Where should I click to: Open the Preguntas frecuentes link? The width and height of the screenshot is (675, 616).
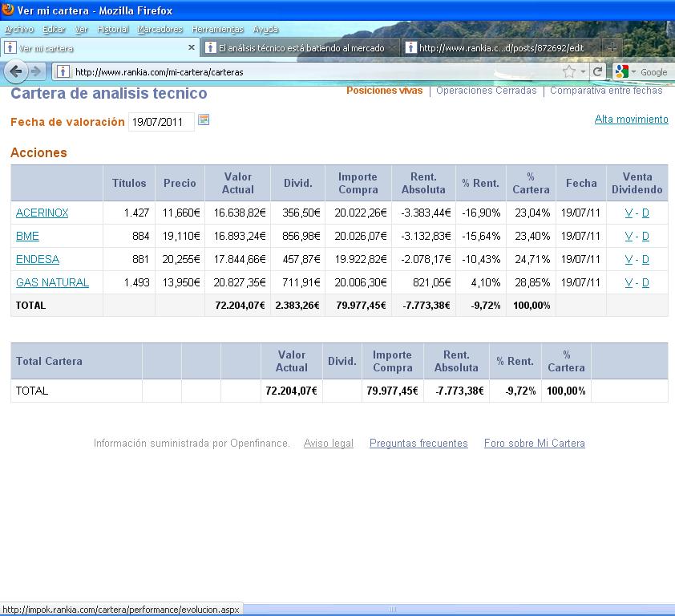pos(418,443)
